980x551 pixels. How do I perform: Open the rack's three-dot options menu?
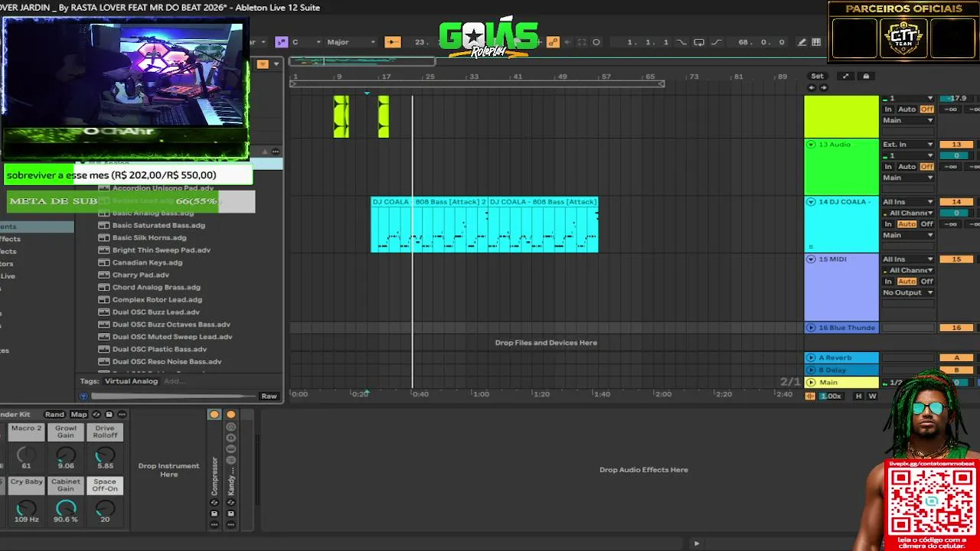pyautogui.click(x=122, y=414)
